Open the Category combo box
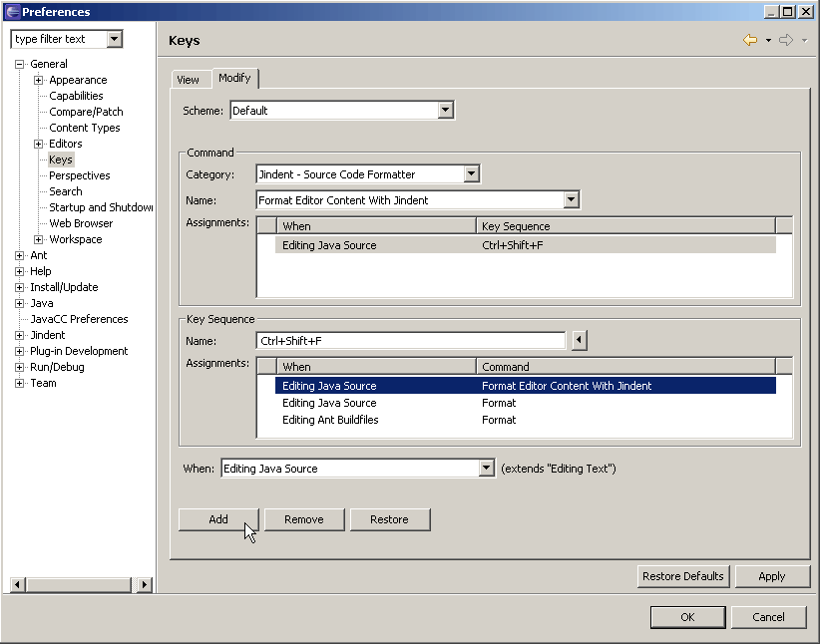Viewport: 820px width, 644px height. (471, 174)
